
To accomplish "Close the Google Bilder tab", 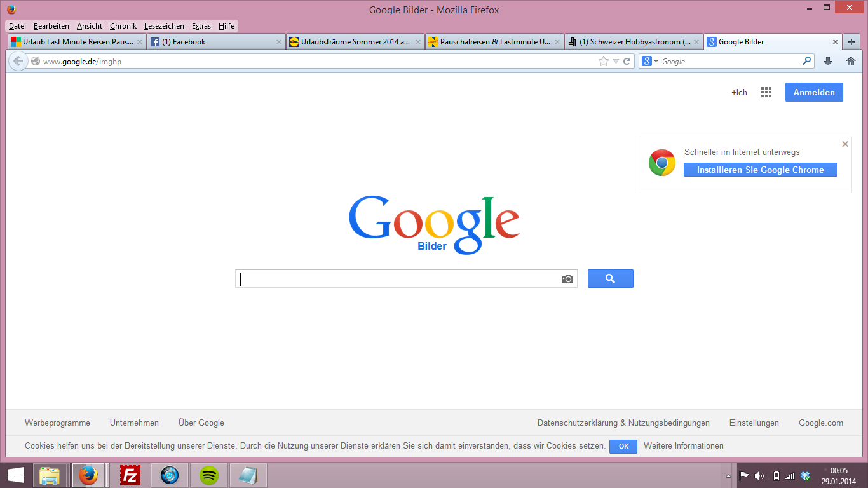I will point(836,42).
